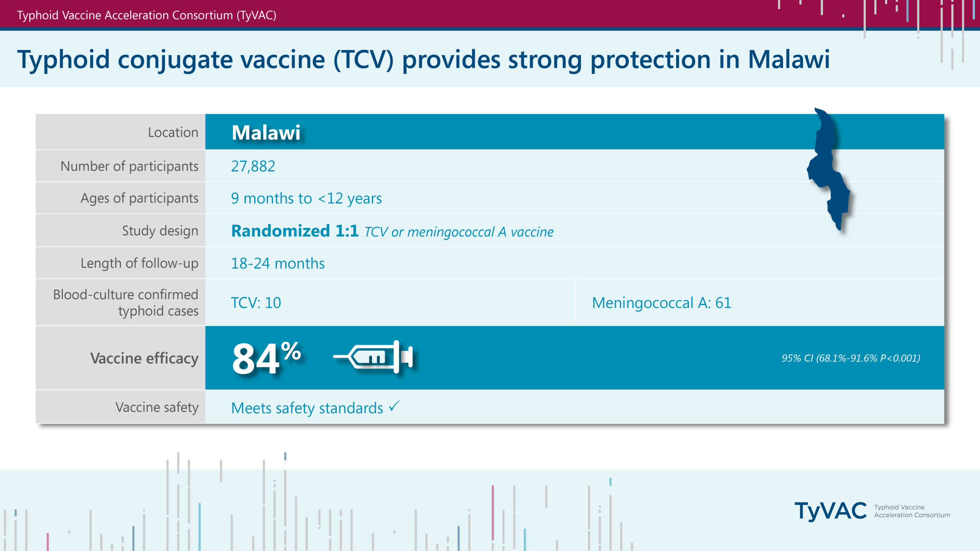Click the syringe icon beside 84%
This screenshot has width=980, height=551.
373,357
